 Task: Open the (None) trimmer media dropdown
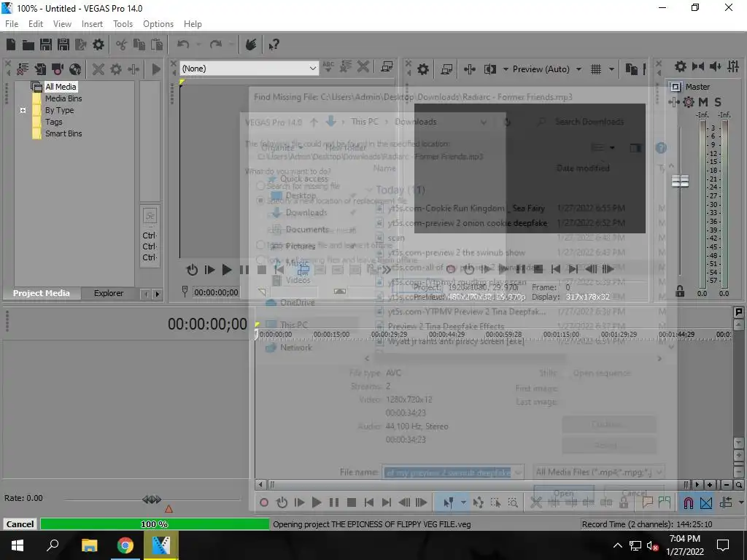pyautogui.click(x=312, y=69)
